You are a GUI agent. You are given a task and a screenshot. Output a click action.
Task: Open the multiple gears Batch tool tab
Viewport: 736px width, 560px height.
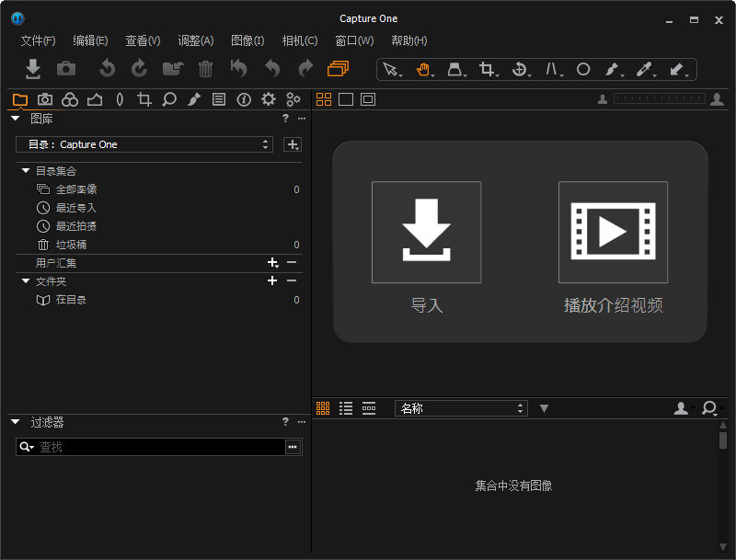pos(293,99)
